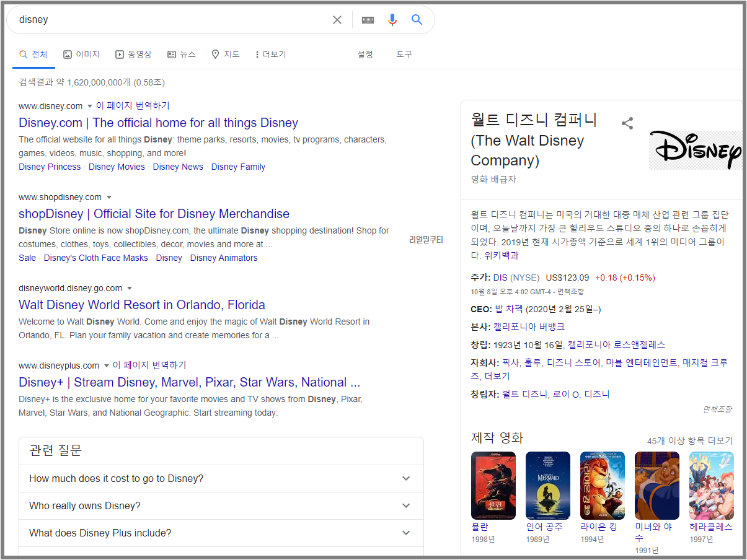Open CEO 밥 차펙 link
Image resolution: width=747 pixels, height=560 pixels.
509,308
